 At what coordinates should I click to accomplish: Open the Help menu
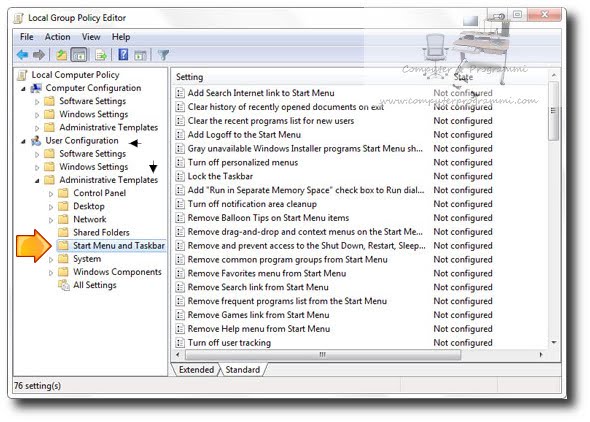pos(121,37)
